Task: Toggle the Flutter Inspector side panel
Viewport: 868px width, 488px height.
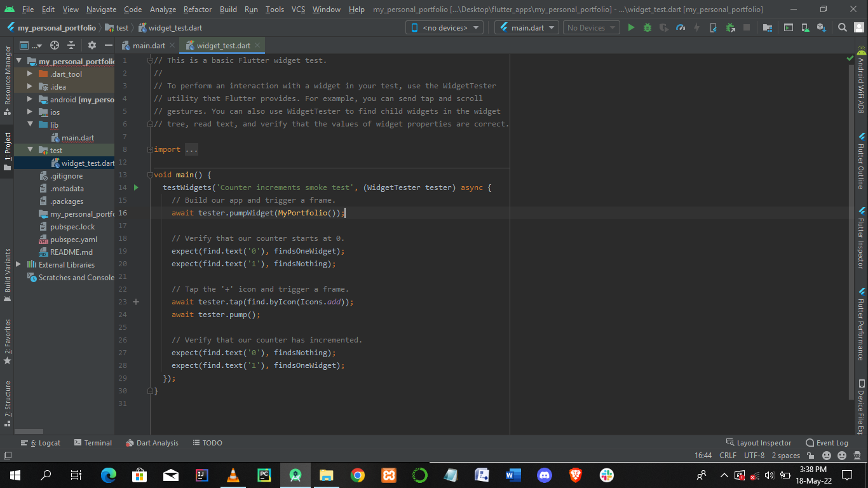Action: [861, 237]
